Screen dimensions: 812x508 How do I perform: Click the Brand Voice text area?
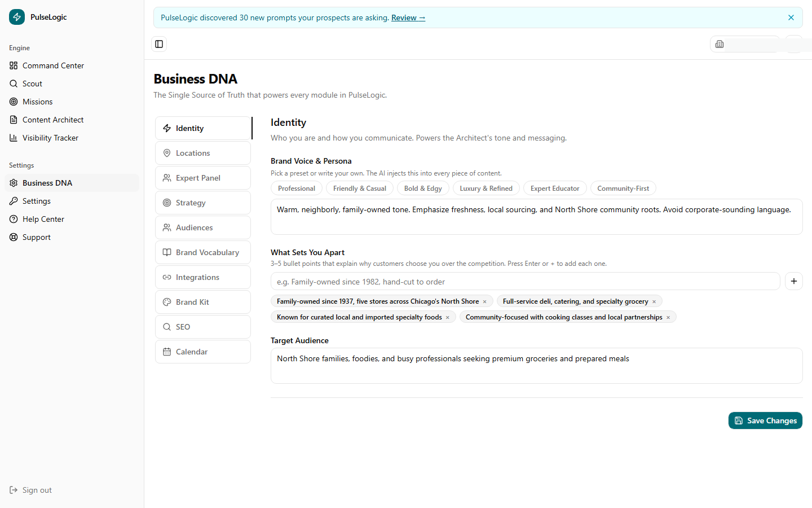537,217
